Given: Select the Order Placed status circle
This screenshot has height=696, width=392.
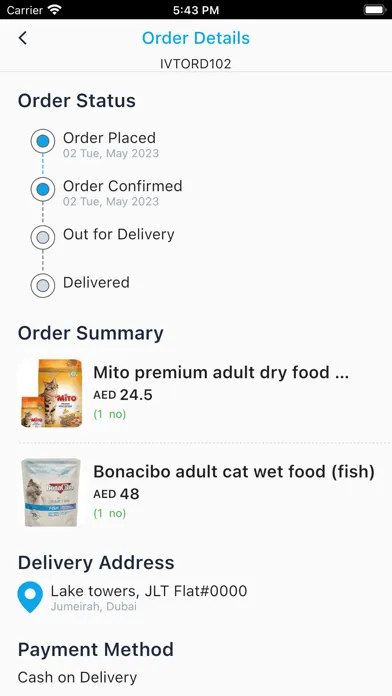Looking at the screenshot, I should [x=43, y=141].
